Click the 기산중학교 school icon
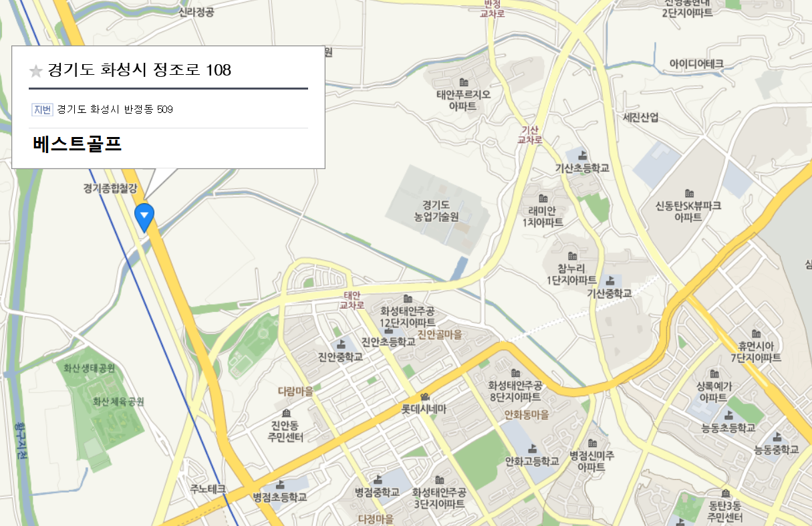 (x=609, y=281)
